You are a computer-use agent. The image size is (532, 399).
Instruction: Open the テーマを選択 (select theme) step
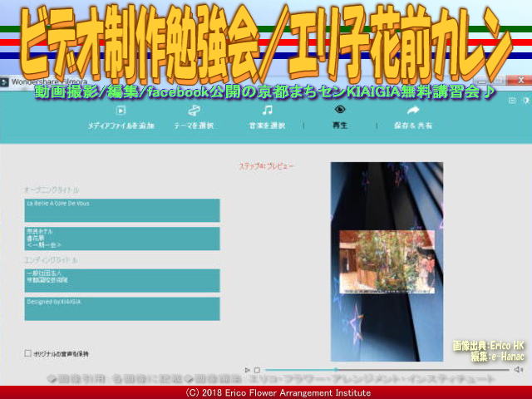click(194, 118)
